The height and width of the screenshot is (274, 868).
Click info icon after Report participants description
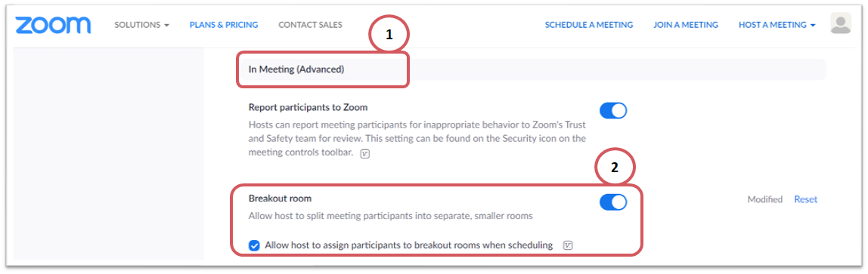point(364,154)
